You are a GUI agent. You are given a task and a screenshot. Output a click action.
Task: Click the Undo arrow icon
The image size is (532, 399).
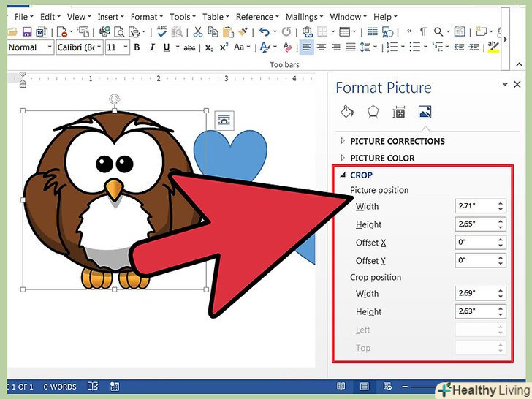(x=264, y=31)
